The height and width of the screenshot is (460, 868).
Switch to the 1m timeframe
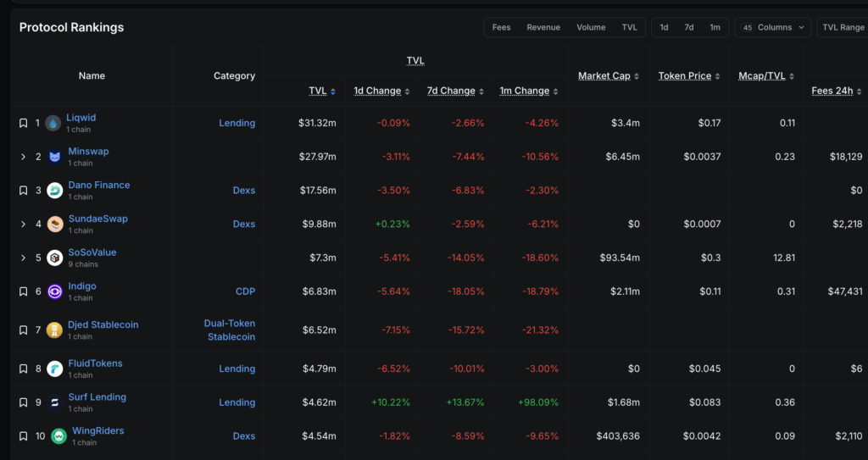[x=715, y=27]
